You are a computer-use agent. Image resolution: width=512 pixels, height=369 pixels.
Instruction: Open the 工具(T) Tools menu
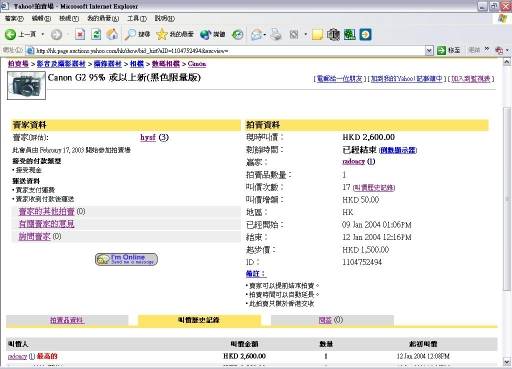tap(137, 19)
